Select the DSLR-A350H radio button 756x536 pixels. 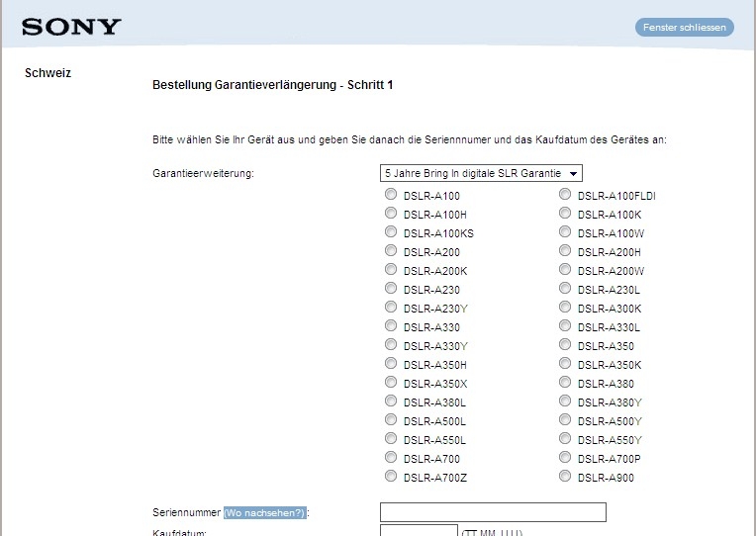coord(391,364)
